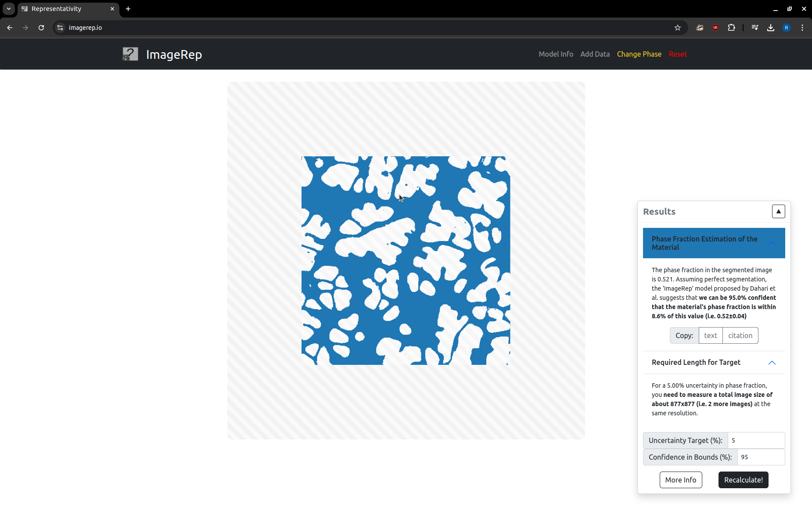Image resolution: width=812 pixels, height=515 pixels.
Task: Bookmark this page with the star icon
Action: pyautogui.click(x=678, y=28)
